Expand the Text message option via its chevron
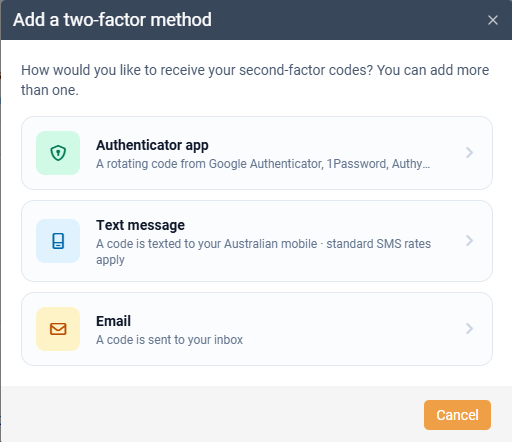This screenshot has height=442, width=512. click(x=469, y=241)
